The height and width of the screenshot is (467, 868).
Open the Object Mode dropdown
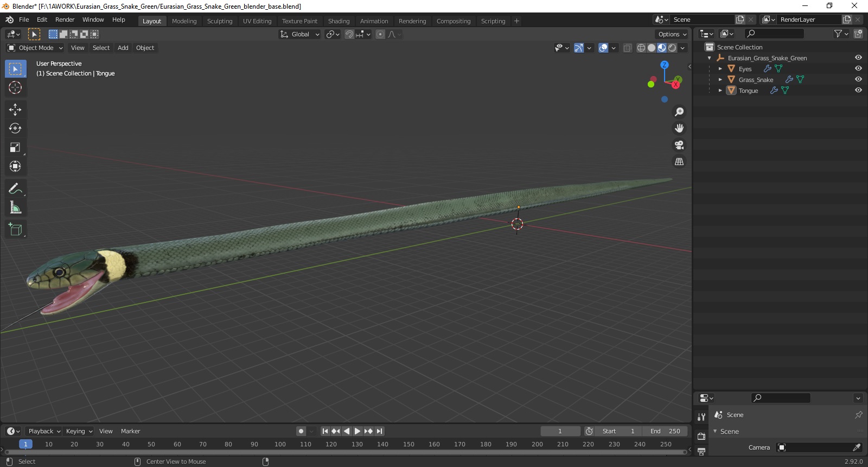(x=35, y=48)
